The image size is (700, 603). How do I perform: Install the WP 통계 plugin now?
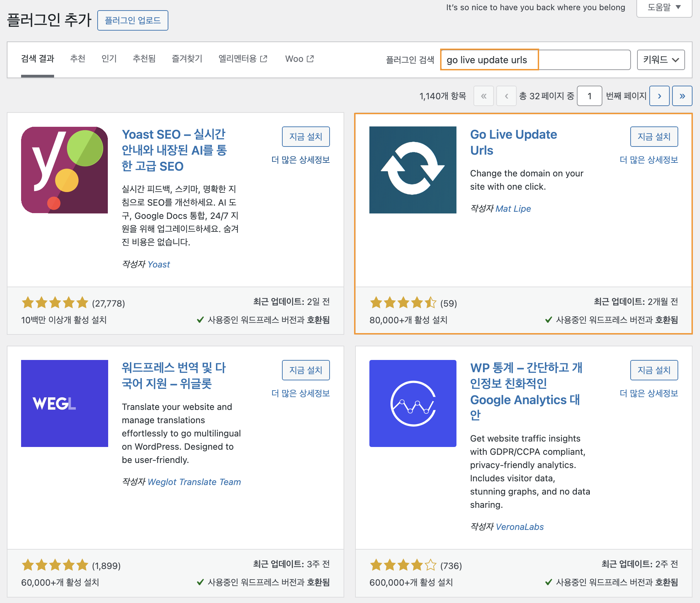pos(654,370)
